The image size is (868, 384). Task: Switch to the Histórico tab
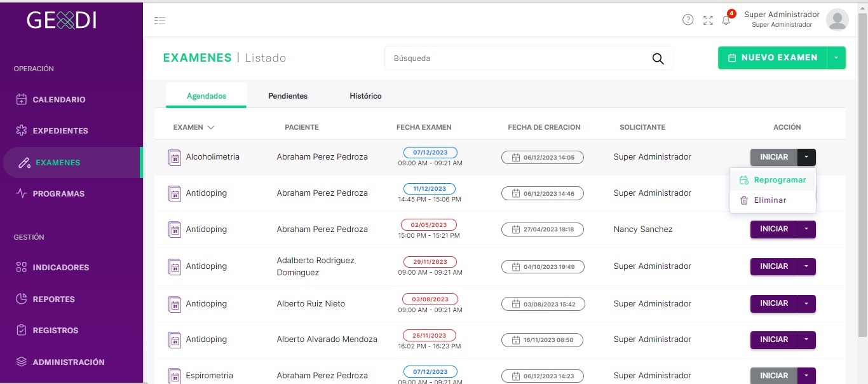tap(365, 96)
